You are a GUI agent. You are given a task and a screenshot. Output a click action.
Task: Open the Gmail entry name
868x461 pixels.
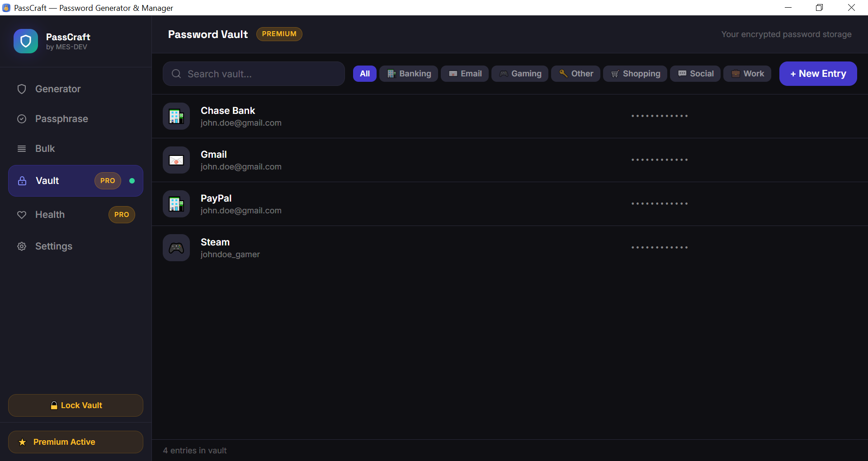click(214, 155)
